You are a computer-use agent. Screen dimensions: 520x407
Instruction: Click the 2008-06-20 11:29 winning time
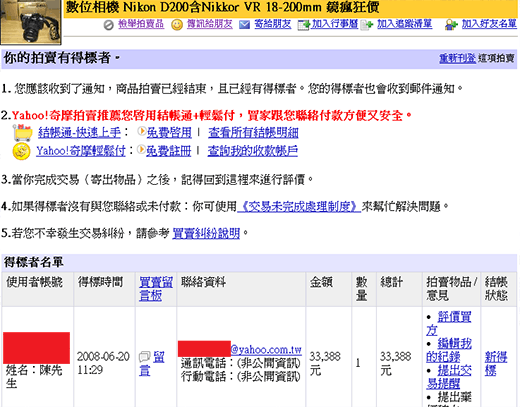click(x=103, y=363)
